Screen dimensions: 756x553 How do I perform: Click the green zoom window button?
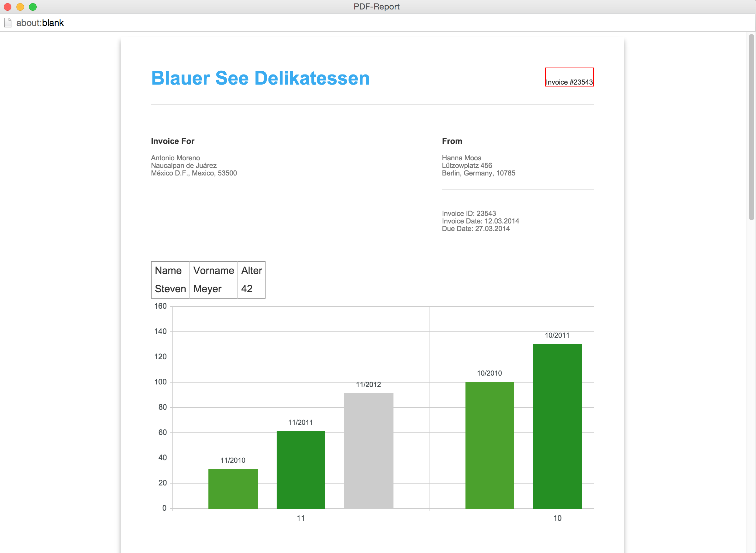pyautogui.click(x=33, y=7)
